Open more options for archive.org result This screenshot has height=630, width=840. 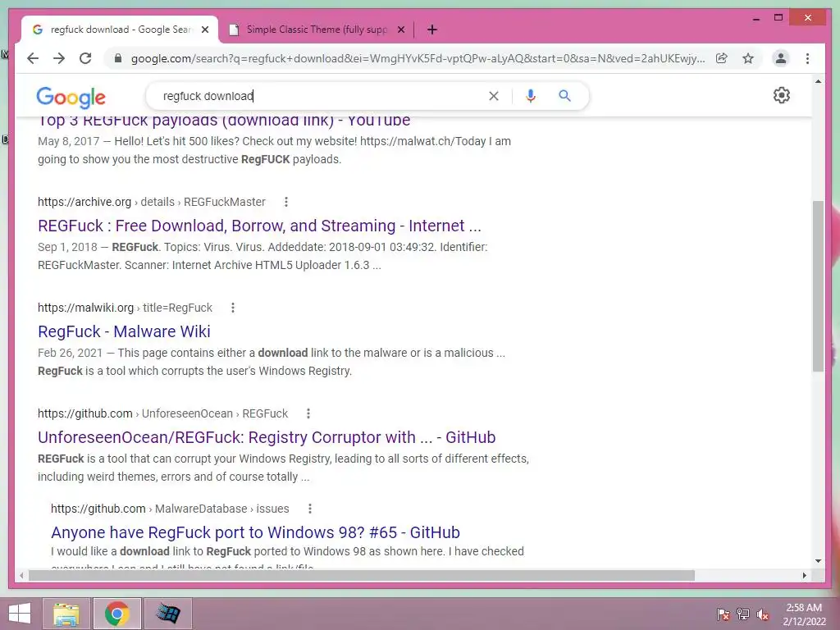coord(286,202)
